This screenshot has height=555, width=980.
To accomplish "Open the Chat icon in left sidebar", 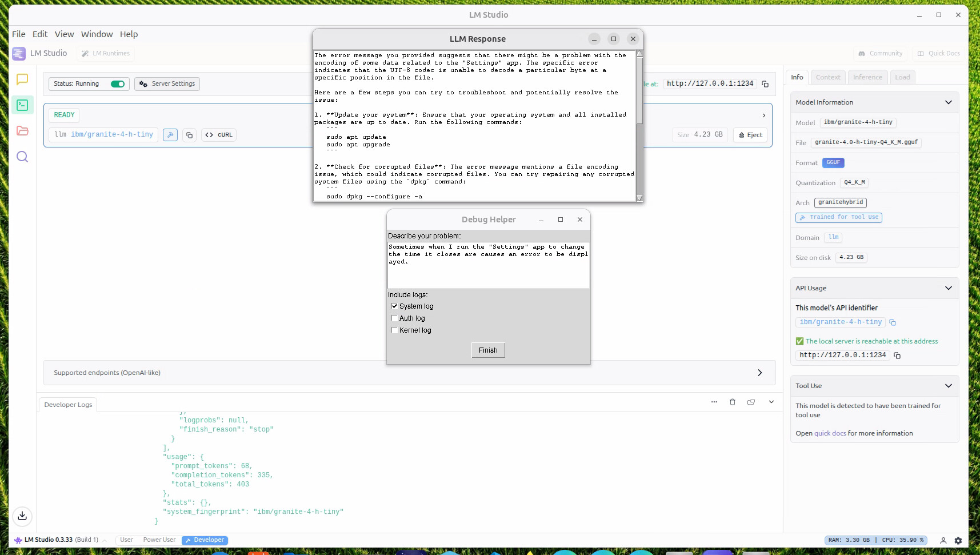I will coord(22,79).
